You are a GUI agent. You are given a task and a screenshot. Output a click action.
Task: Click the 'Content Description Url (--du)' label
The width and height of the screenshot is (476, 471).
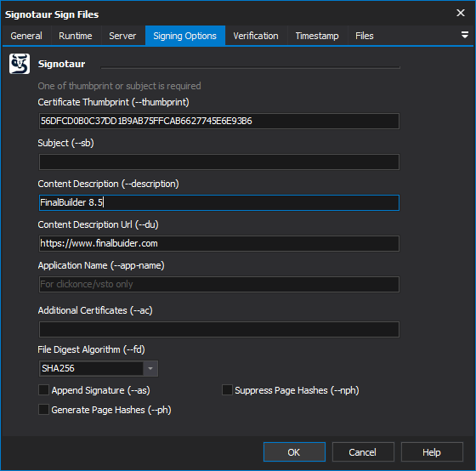click(99, 224)
